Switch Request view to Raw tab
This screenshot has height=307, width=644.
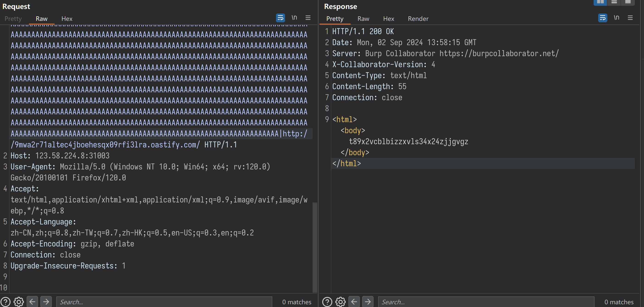click(41, 19)
